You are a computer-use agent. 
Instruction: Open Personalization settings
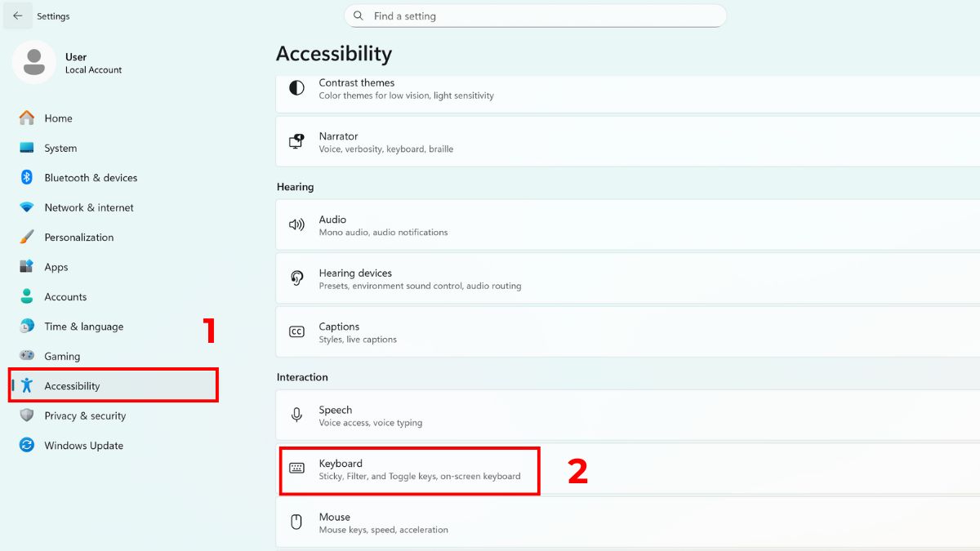(x=24, y=237)
